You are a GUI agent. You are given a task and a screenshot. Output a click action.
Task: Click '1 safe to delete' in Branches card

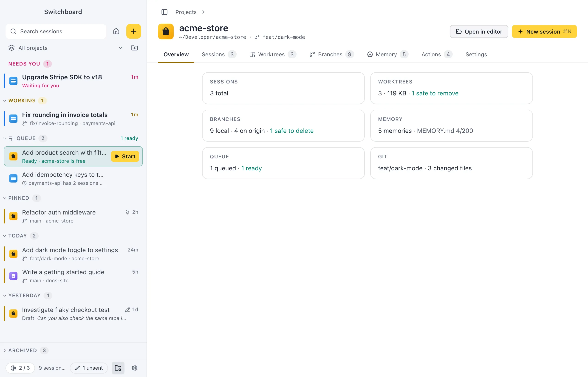[x=291, y=131]
